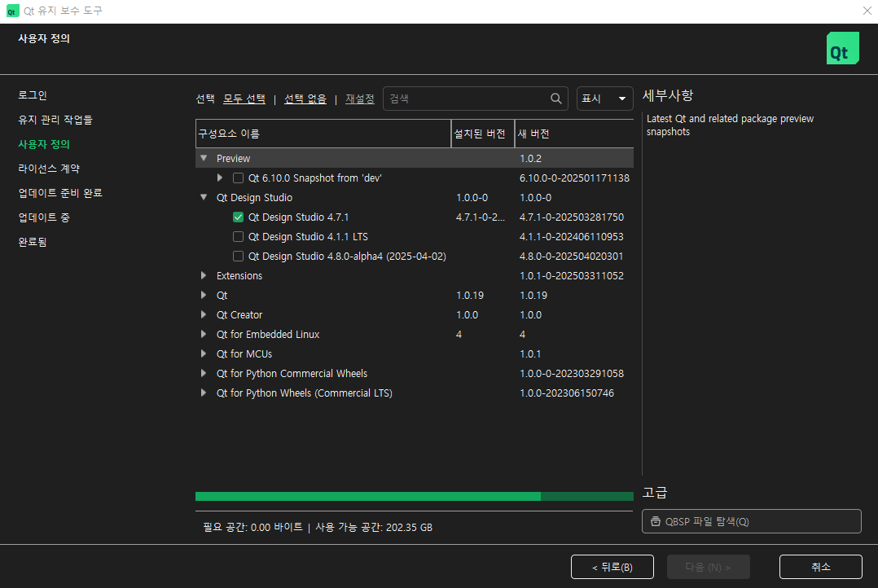The width and height of the screenshot is (878, 588).
Task: Expand Qt for Python Commercial Wheels
Action: 204,374
